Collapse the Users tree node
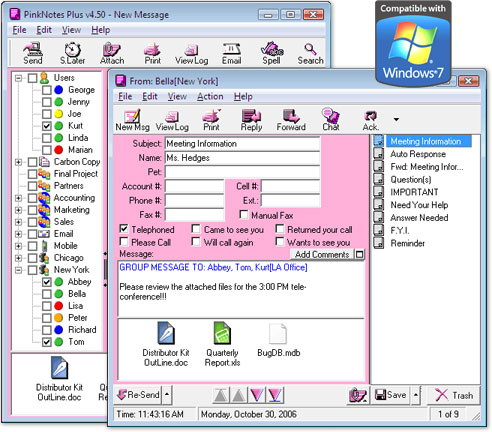 pyautogui.click(x=19, y=78)
